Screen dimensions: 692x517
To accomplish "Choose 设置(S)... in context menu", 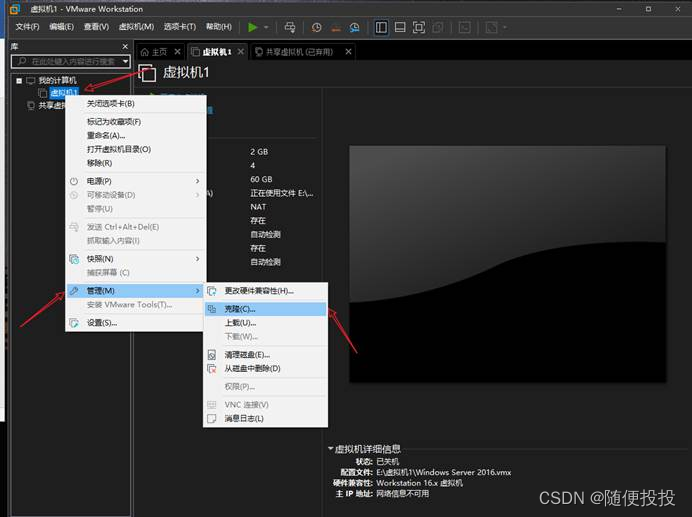I will point(136,323).
